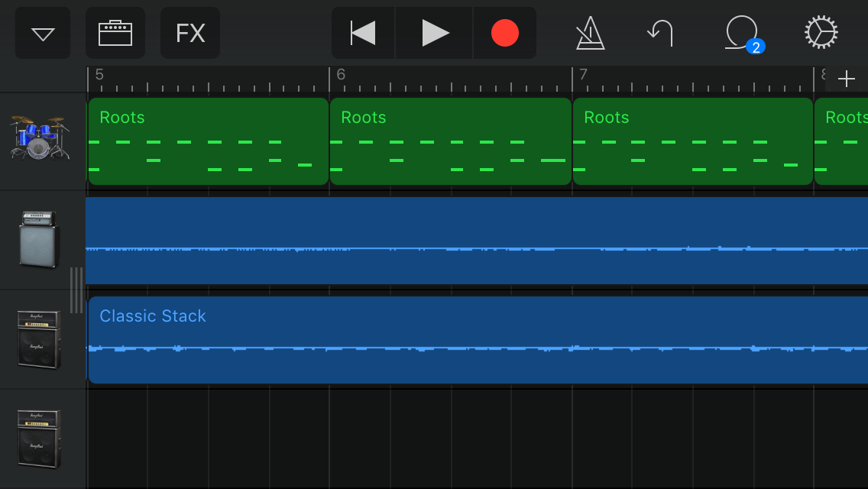
Task: Start playback with the Play button
Action: click(435, 33)
